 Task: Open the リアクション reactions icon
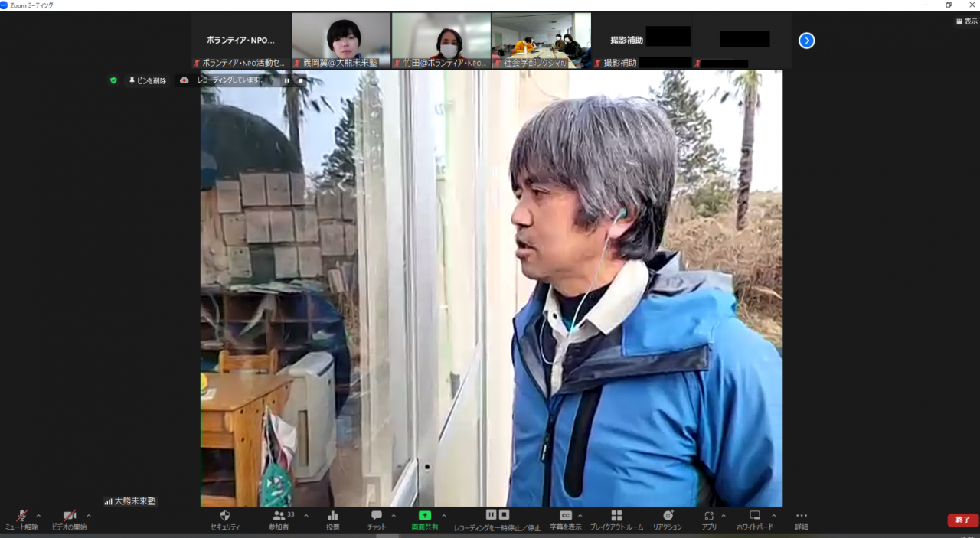(x=668, y=516)
